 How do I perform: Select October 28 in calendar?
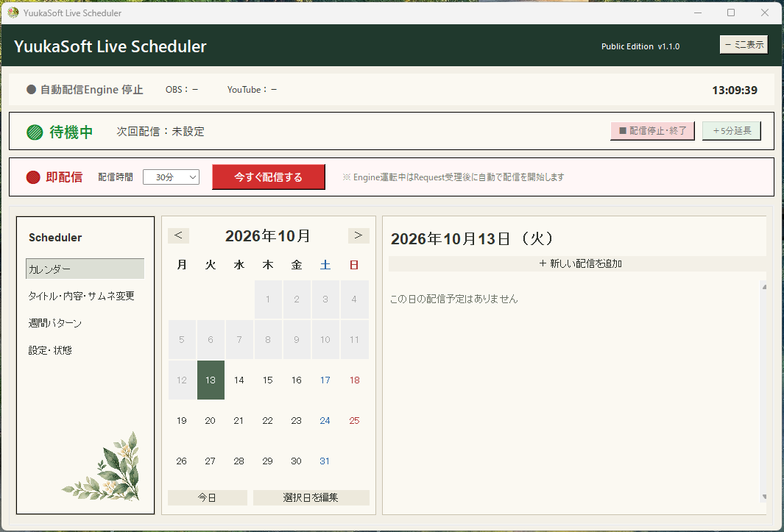tap(239, 461)
